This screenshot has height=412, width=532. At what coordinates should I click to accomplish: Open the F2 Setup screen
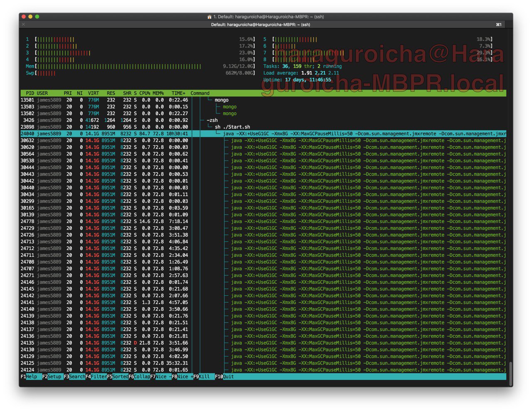pyautogui.click(x=53, y=377)
